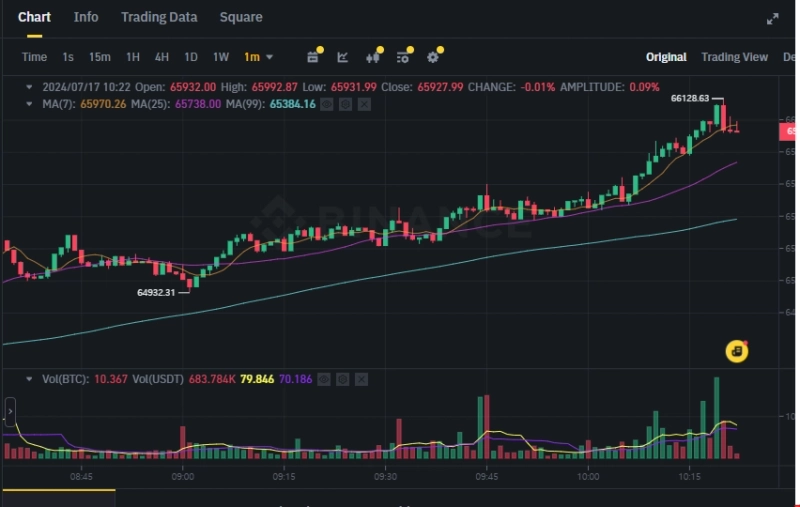This screenshot has height=507, width=800.
Task: Hide the MA indicator using eye icon
Action: point(326,104)
